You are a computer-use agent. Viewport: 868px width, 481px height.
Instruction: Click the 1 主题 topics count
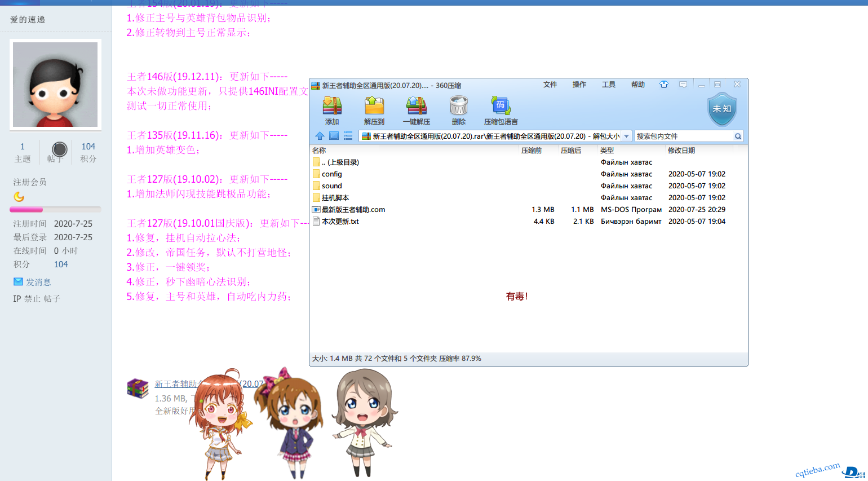[x=23, y=152]
